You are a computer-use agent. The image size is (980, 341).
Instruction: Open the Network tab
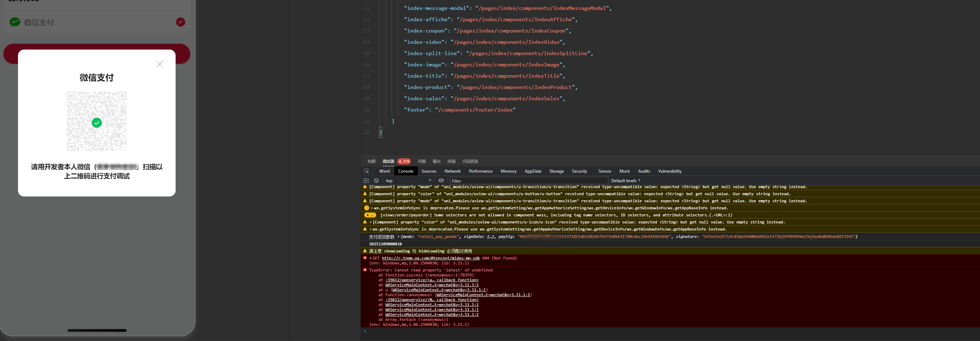click(452, 171)
